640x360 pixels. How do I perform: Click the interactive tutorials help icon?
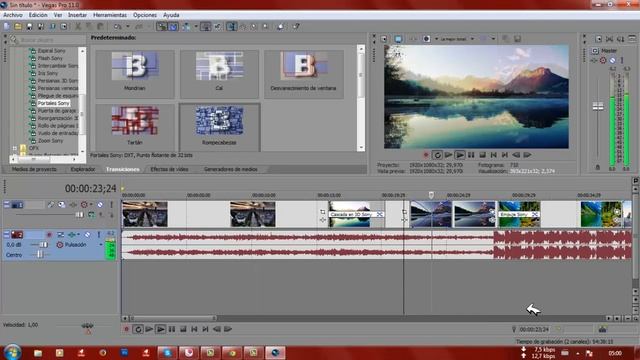point(280,27)
